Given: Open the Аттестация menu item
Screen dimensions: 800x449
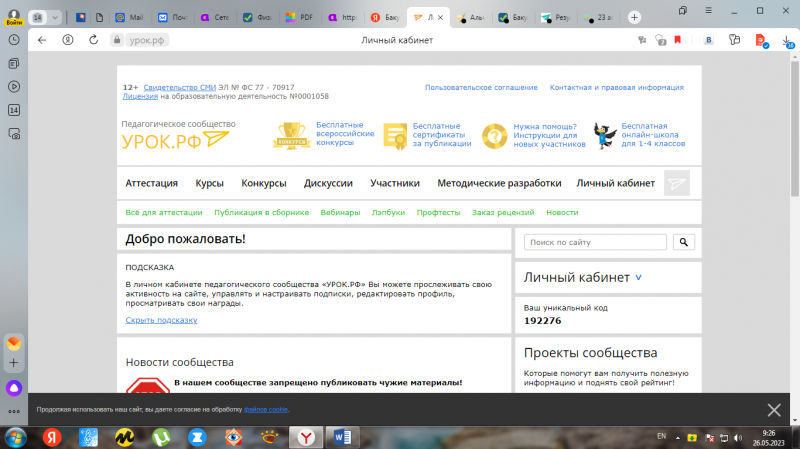Looking at the screenshot, I should (x=152, y=183).
